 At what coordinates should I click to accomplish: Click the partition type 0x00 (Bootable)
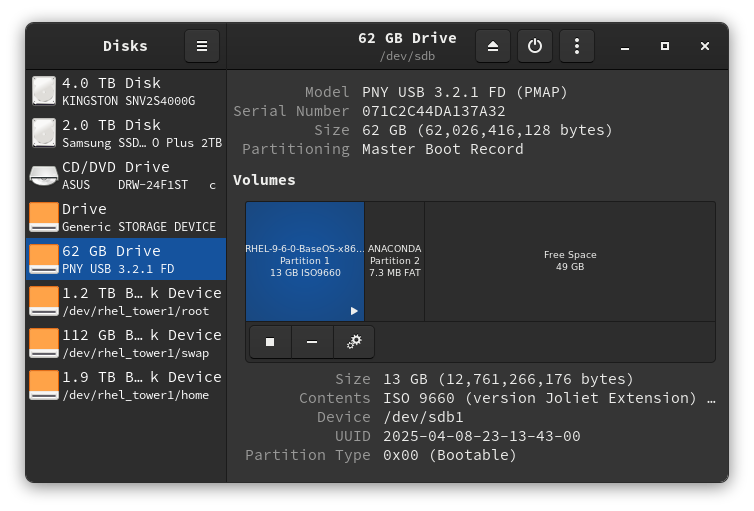pyautogui.click(x=450, y=455)
